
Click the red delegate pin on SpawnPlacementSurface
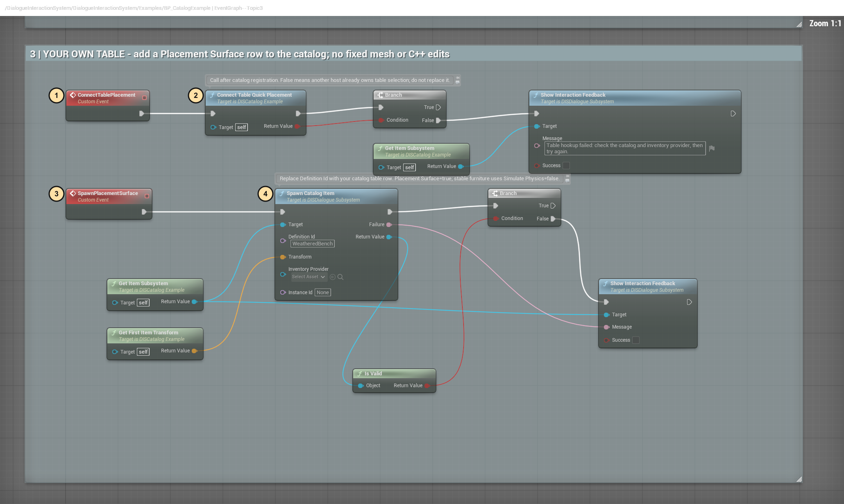pyautogui.click(x=147, y=196)
